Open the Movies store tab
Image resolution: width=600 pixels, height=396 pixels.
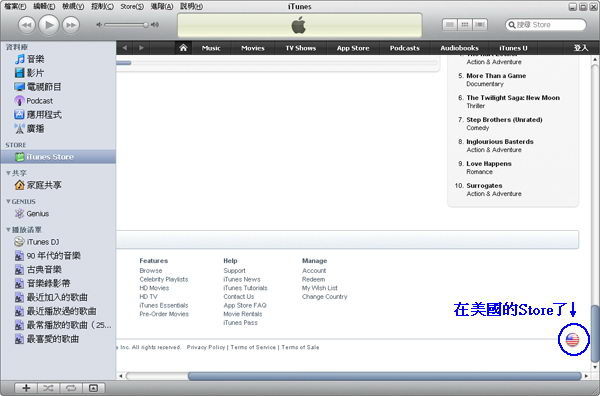coord(253,48)
